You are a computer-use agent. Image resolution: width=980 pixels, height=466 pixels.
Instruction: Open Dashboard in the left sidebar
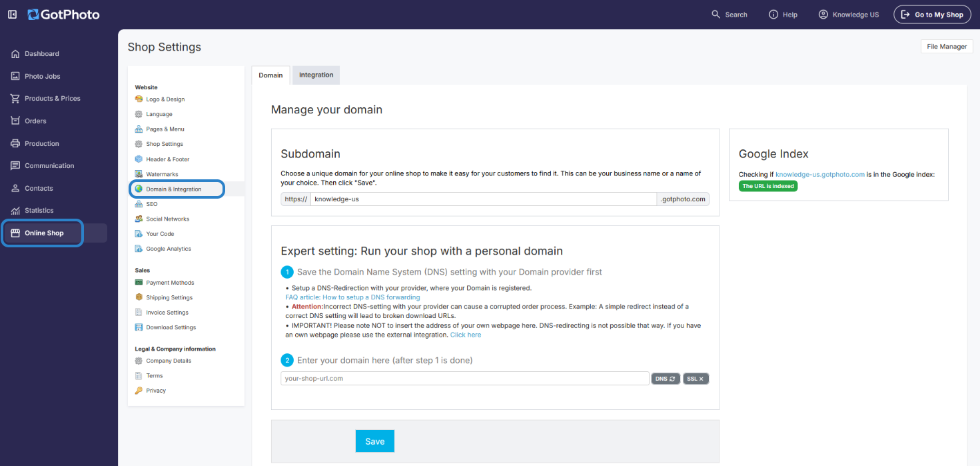pos(42,53)
